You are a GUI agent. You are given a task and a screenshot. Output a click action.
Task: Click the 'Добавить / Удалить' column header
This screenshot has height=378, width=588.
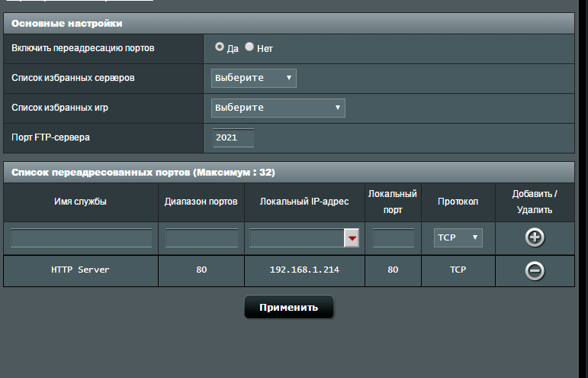click(x=535, y=202)
